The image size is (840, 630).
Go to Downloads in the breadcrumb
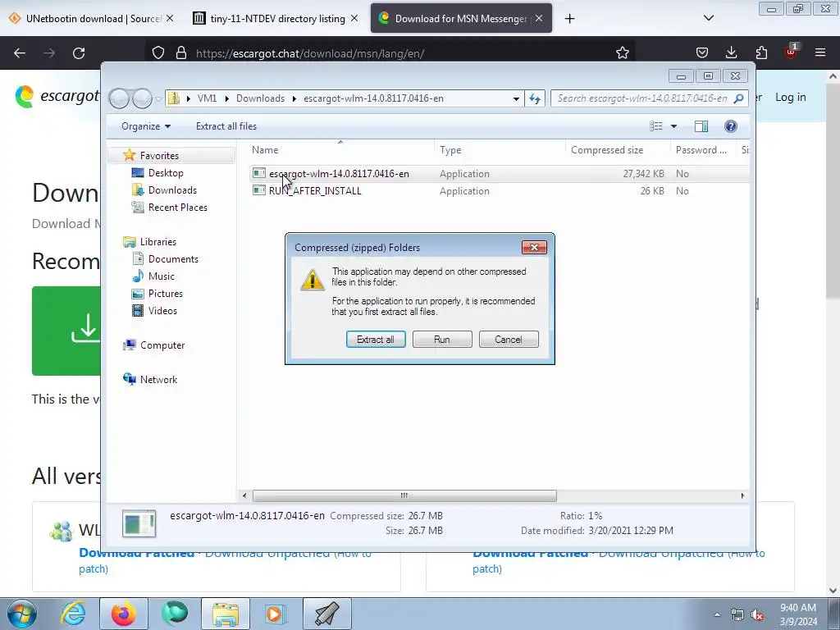point(260,98)
